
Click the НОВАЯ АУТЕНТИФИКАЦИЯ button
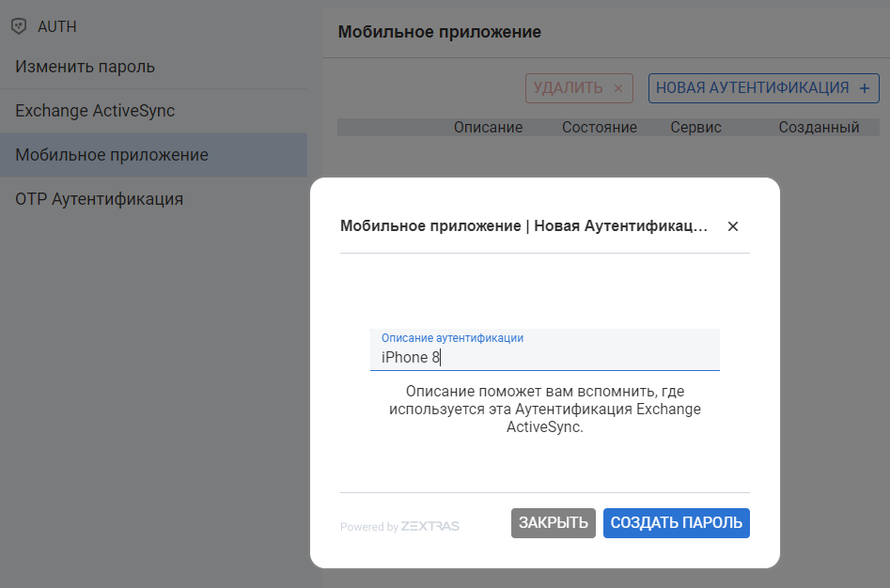point(756,87)
